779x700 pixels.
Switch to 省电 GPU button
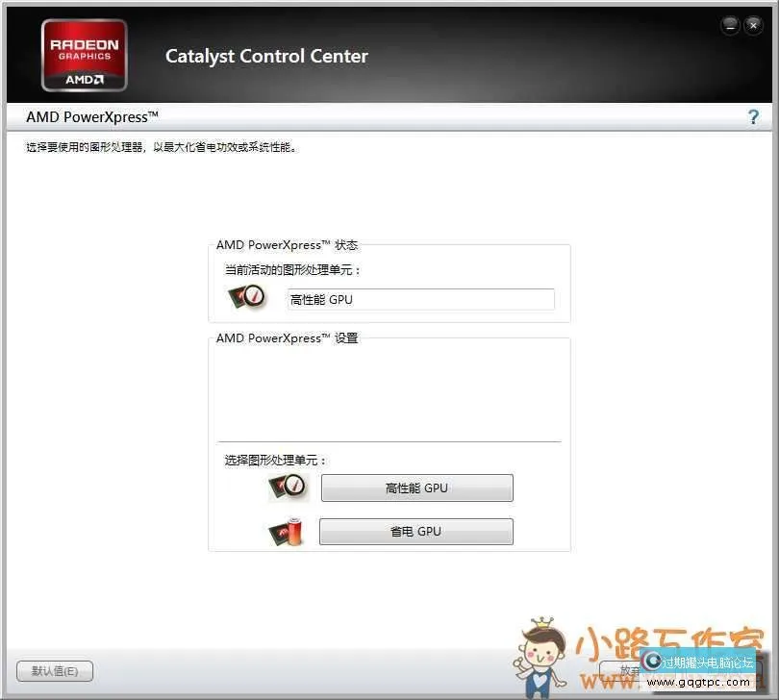click(415, 532)
